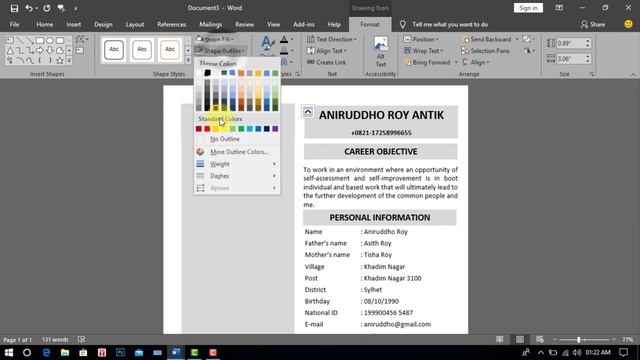Click the Create Link button

tap(326, 62)
